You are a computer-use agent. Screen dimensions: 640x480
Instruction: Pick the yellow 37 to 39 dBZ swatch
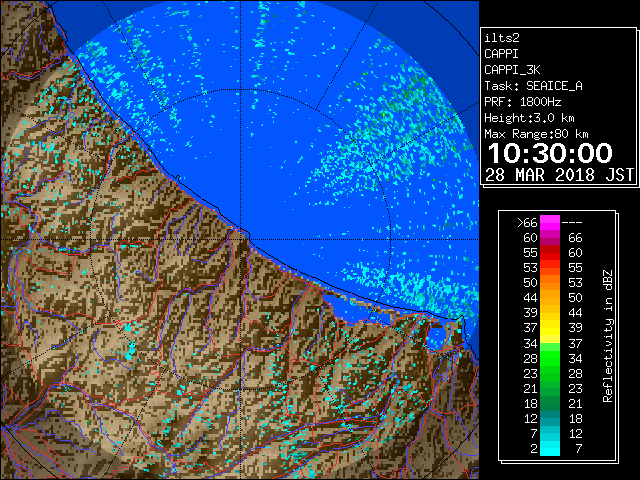[x=550, y=328]
